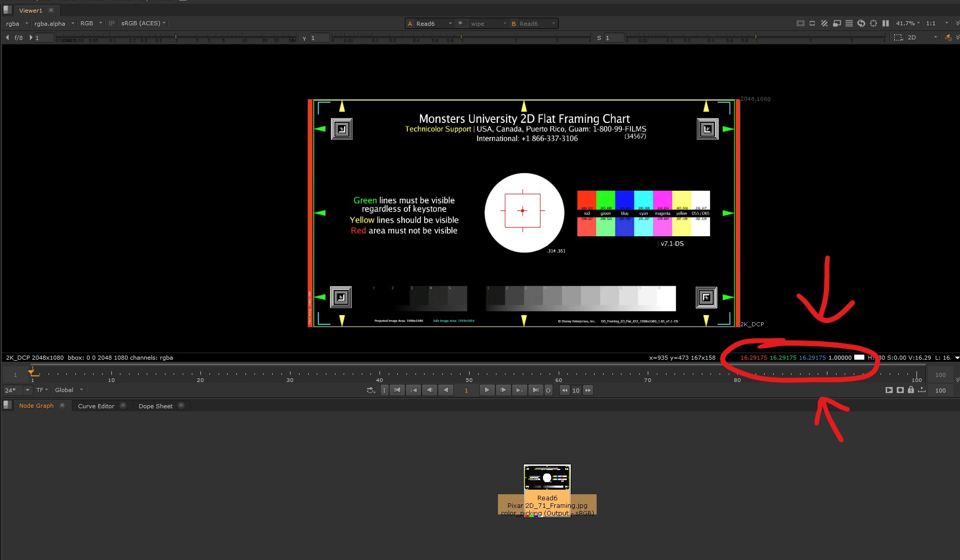Click the scanline lines icon in viewer
This screenshot has height=560, width=960.
[849, 23]
